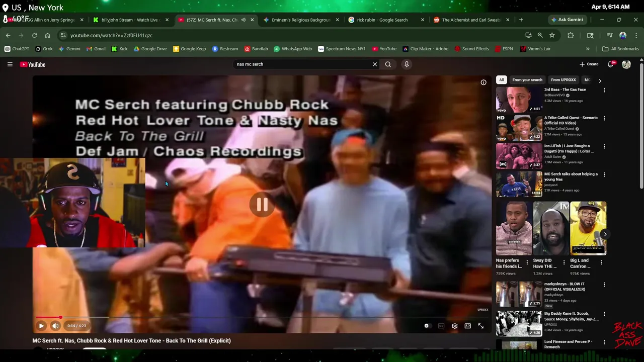Toggle closed captions in the player

pyautogui.click(x=441, y=326)
